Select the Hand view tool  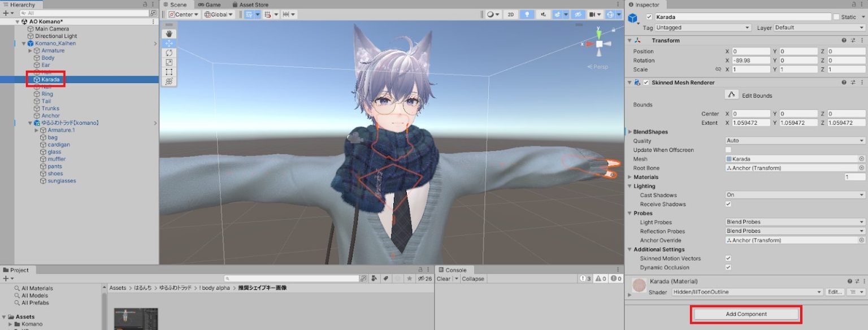point(168,33)
